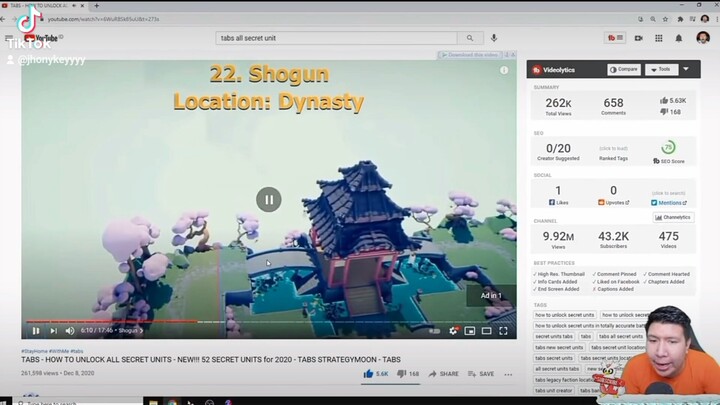Click the SHARE button below video

pos(443,374)
